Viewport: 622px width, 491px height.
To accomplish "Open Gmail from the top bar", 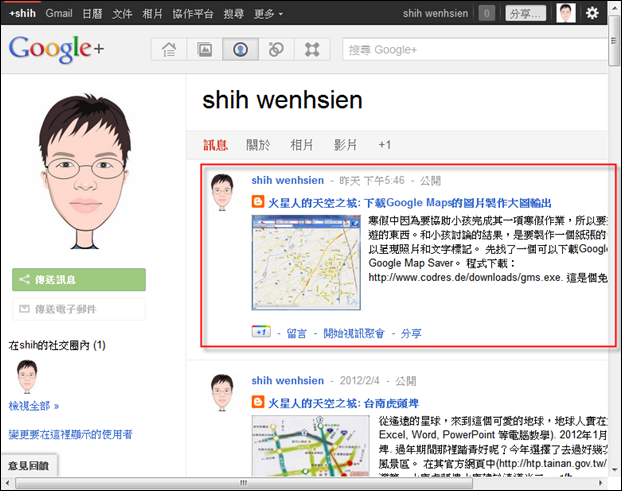I will (59, 13).
